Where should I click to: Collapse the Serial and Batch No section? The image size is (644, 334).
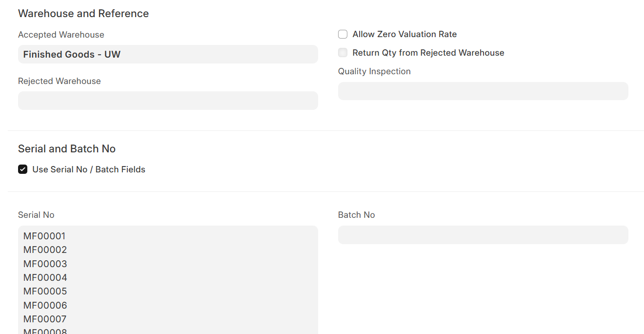click(x=67, y=149)
